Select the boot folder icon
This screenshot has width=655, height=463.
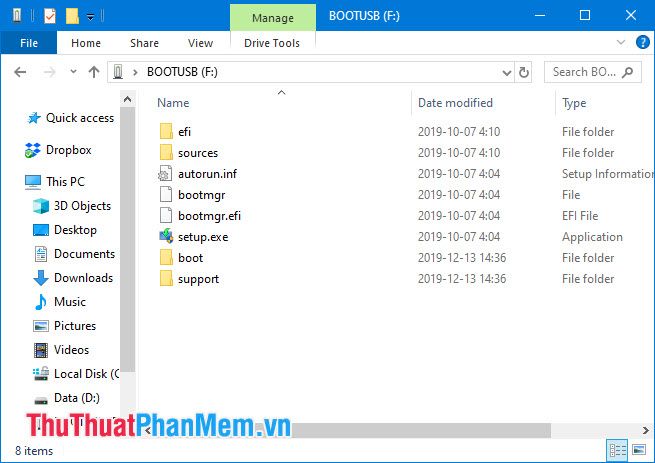point(166,258)
